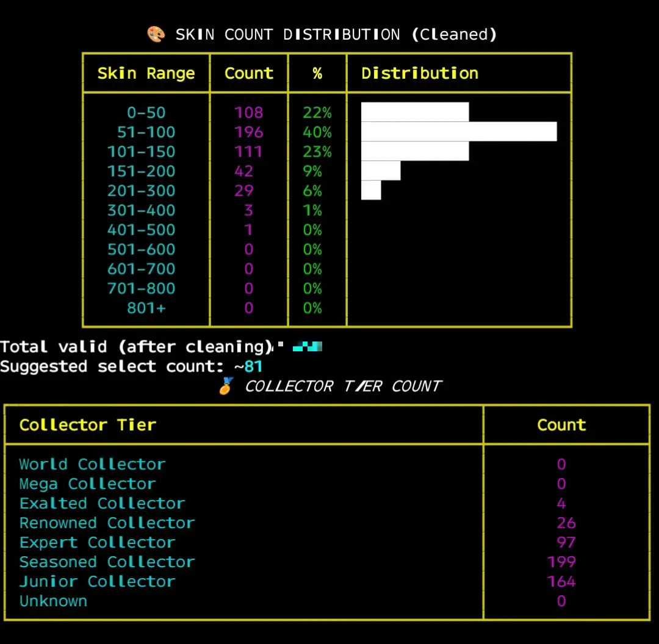Click the suggested select count '~81'
Viewport: 659px width, 644px height.
(x=248, y=367)
